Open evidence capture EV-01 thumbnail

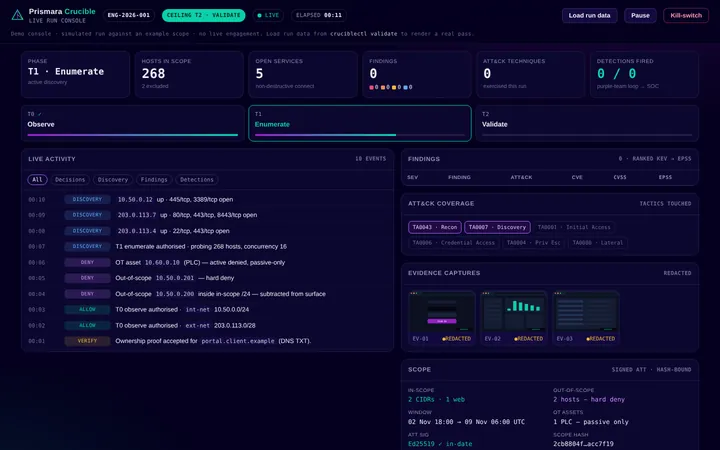pyautogui.click(x=442, y=312)
